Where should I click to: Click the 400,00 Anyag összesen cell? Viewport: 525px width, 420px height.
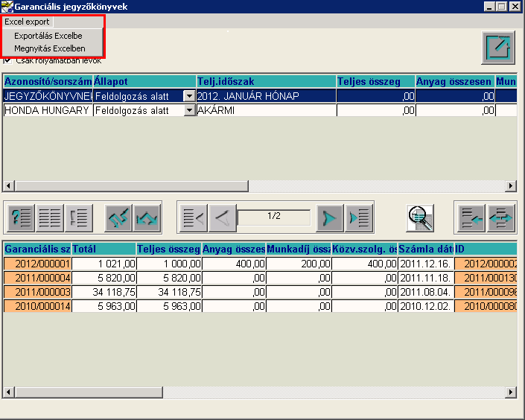point(234,264)
